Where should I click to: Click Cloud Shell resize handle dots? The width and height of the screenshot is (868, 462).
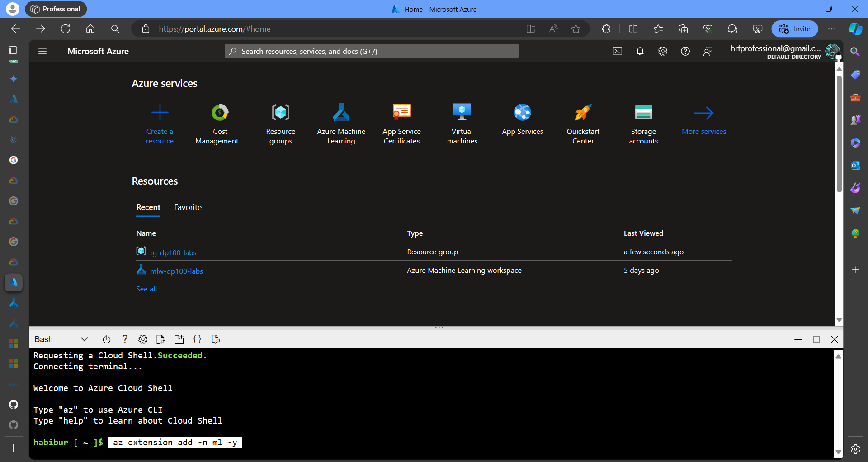point(439,327)
